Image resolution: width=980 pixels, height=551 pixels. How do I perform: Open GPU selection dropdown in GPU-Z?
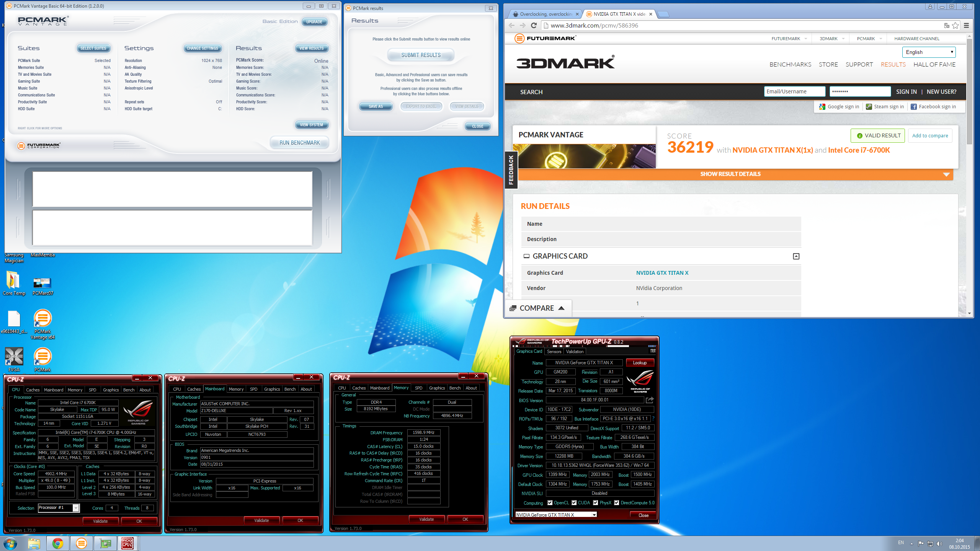(x=556, y=515)
